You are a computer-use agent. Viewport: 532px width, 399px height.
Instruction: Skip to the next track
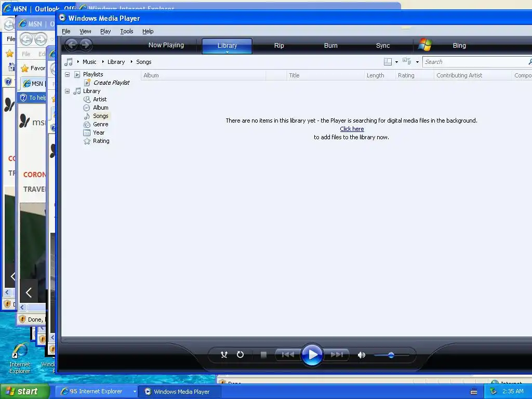pyautogui.click(x=337, y=355)
